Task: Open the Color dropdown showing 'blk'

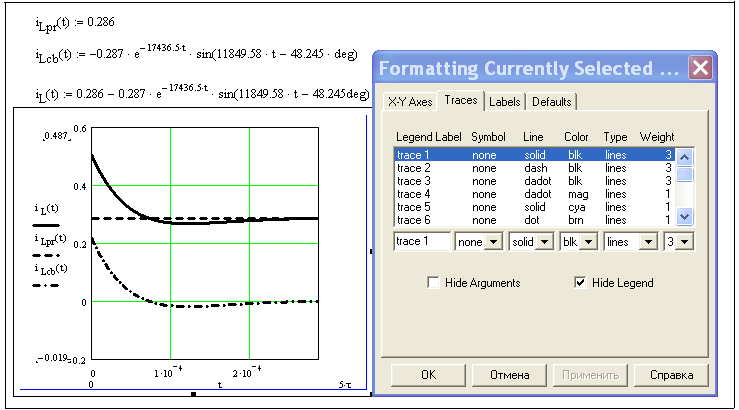Action: (578, 242)
